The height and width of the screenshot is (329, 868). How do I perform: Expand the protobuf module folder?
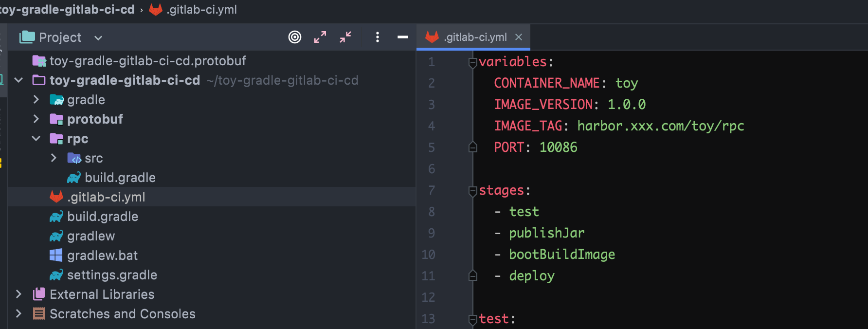pos(36,119)
